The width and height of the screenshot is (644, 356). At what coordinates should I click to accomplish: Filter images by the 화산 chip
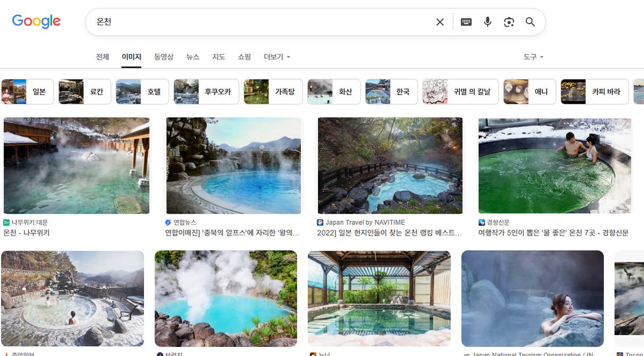pyautogui.click(x=334, y=91)
